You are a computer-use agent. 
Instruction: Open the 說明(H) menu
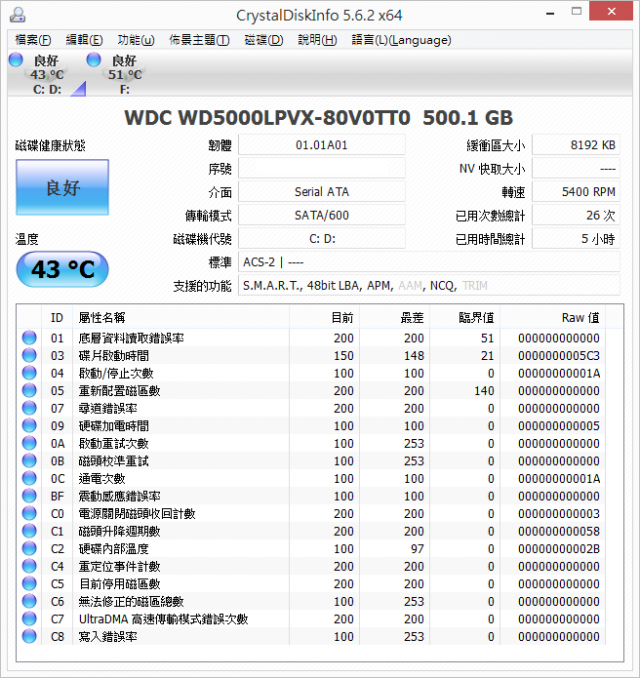[317, 40]
